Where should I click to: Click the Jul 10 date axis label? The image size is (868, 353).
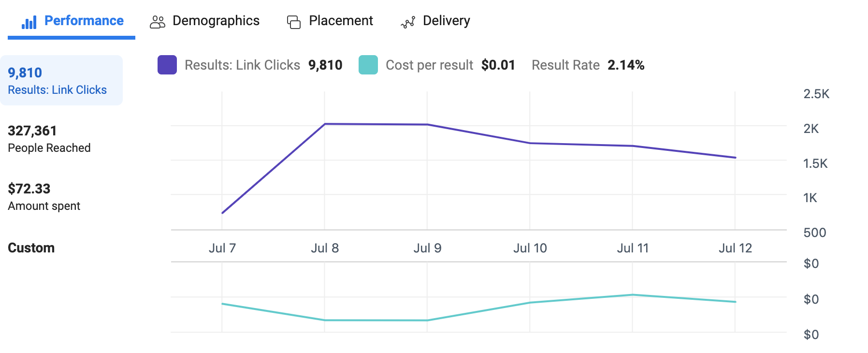[x=530, y=248]
